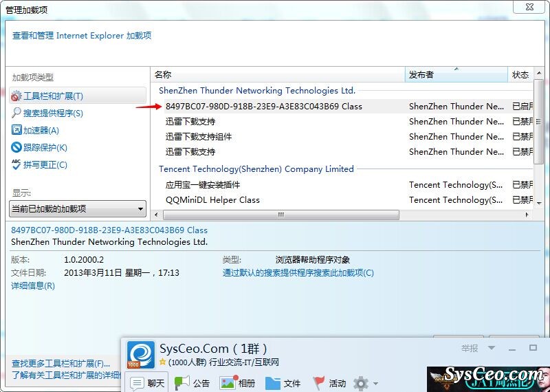550x392 pixels.
Task: Open 了解有关工具栏和扩展的详细信息 link
Action: pos(67,375)
